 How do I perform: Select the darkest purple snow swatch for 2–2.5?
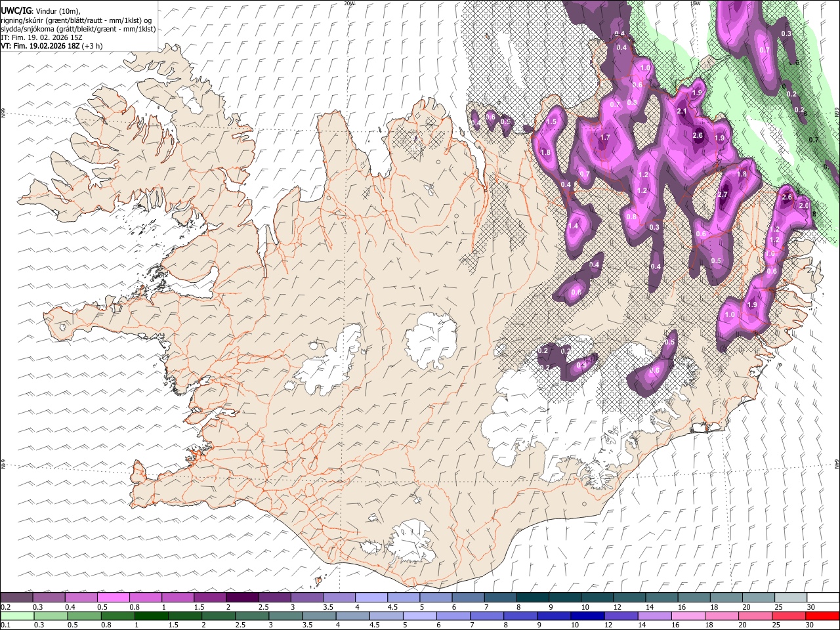coord(242,598)
